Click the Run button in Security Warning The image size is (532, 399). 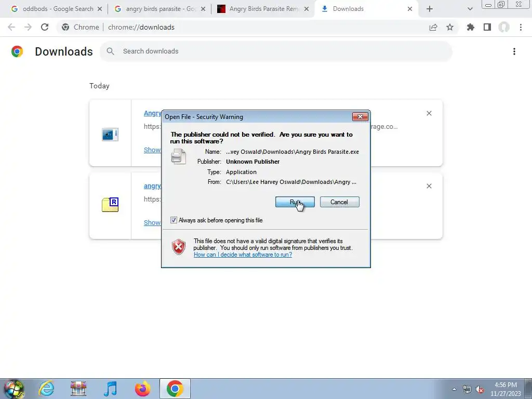click(x=295, y=202)
